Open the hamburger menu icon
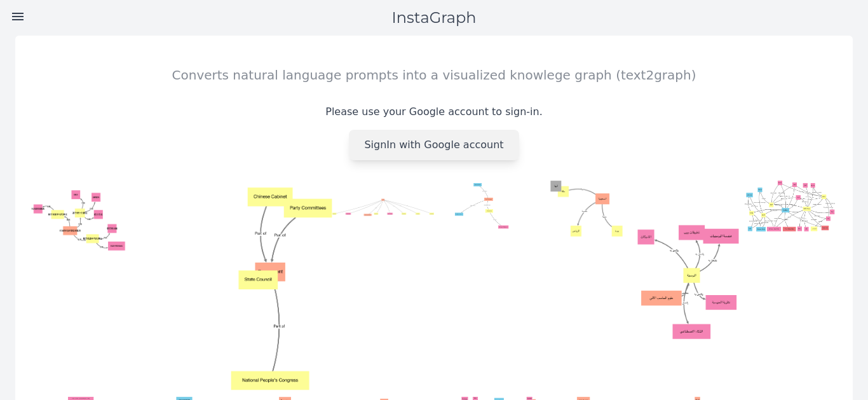 point(18,17)
